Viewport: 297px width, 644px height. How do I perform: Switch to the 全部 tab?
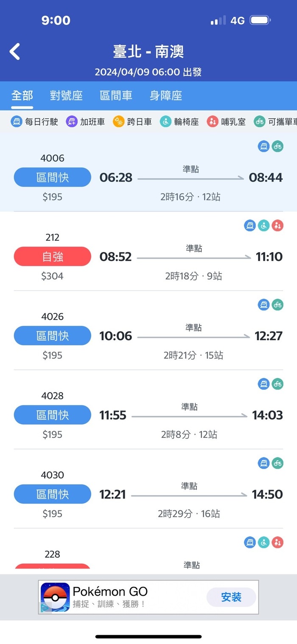pos(22,95)
